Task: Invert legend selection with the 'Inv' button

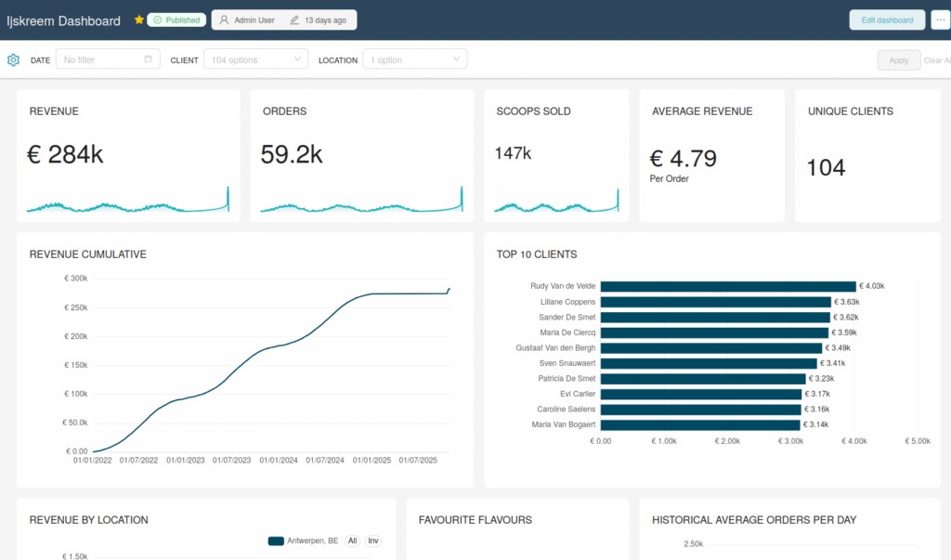Action: [372, 540]
